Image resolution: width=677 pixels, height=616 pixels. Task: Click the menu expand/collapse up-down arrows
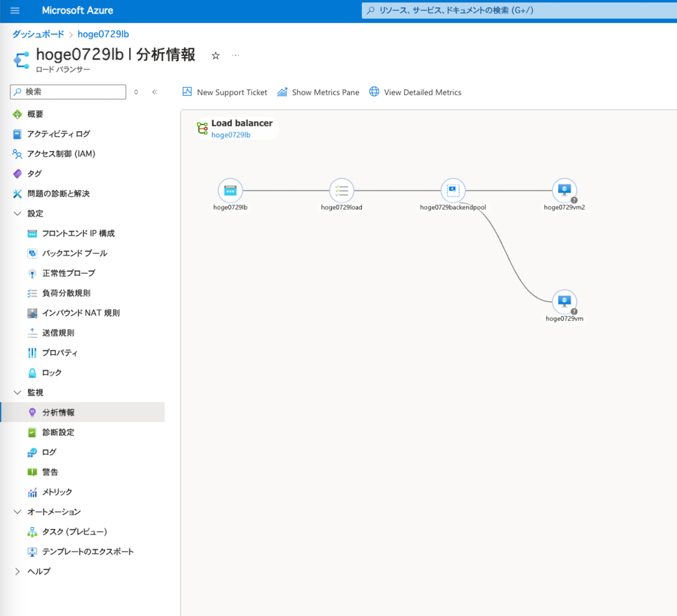click(136, 92)
